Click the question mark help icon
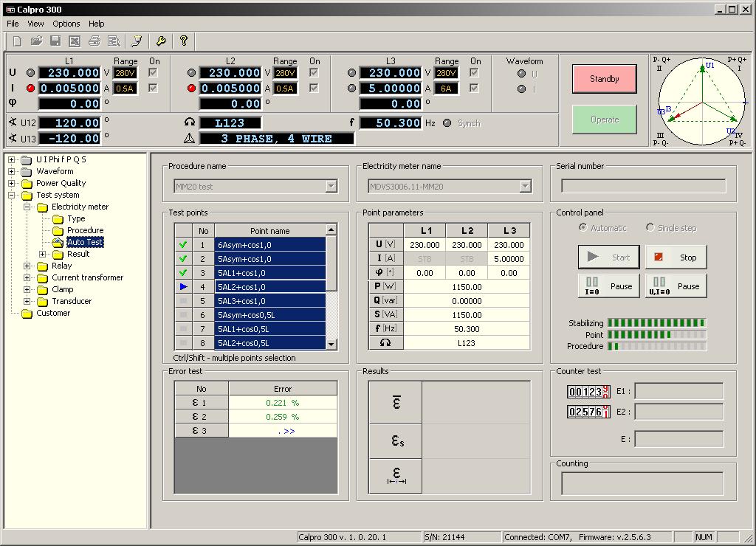Viewport: 756px width, 546px height. [184, 41]
